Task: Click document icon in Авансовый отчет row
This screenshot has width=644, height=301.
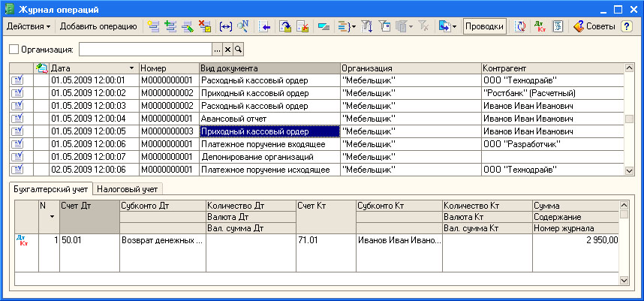Action: [x=17, y=119]
